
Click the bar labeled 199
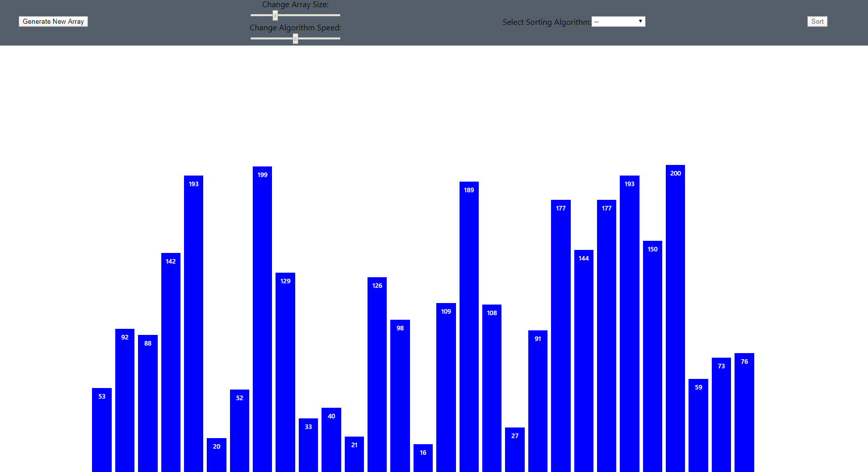coord(262,319)
